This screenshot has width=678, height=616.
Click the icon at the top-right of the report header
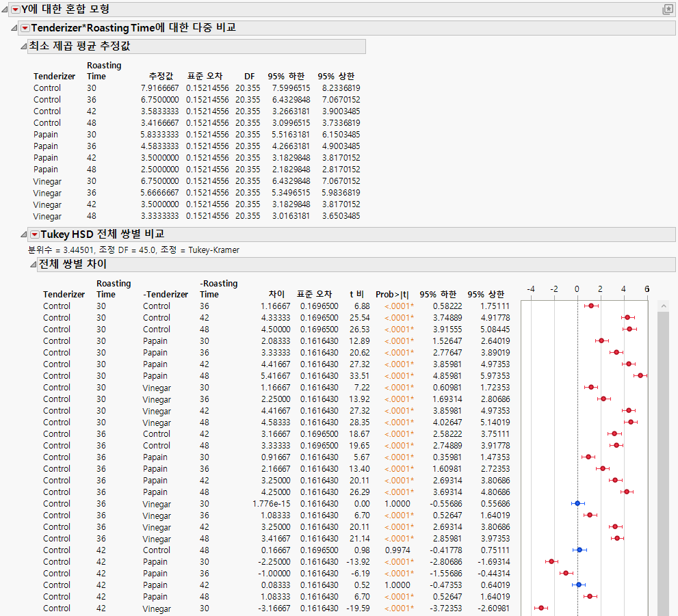point(667,10)
